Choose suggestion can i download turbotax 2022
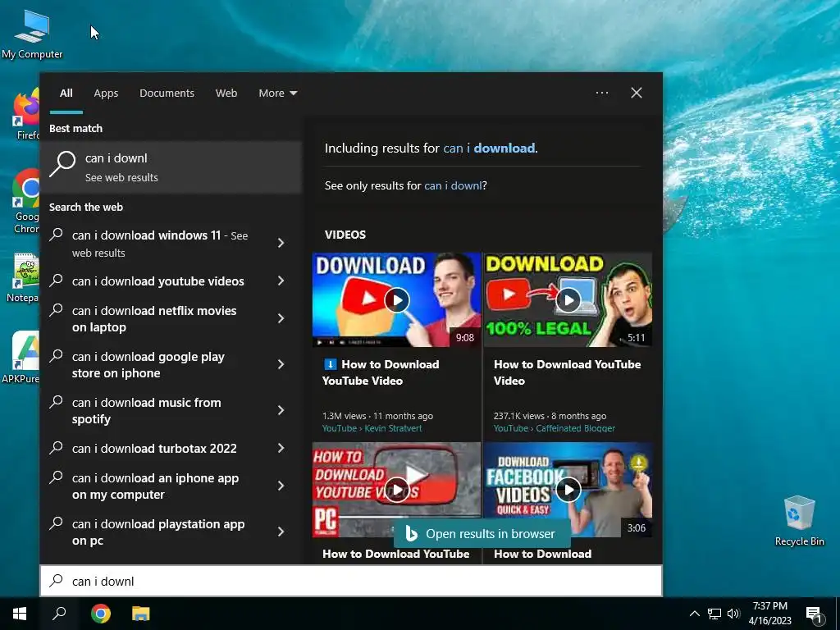Image resolution: width=840 pixels, height=630 pixels. tap(154, 449)
